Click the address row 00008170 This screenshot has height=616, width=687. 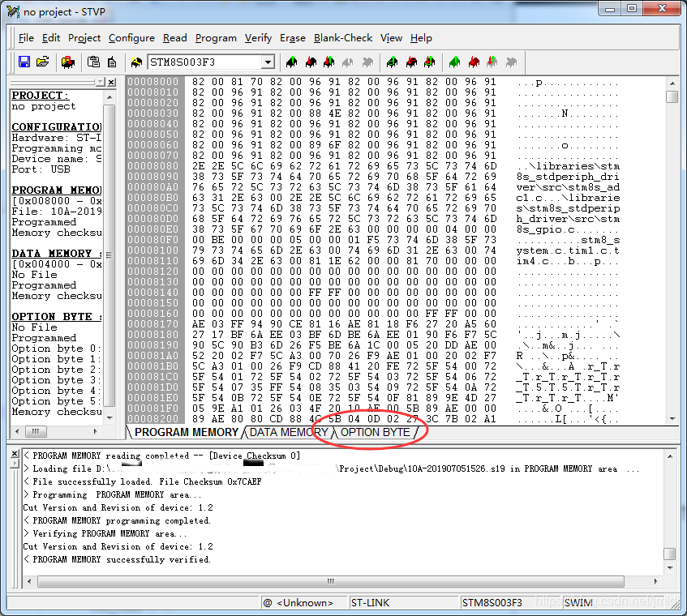pyautogui.click(x=153, y=324)
